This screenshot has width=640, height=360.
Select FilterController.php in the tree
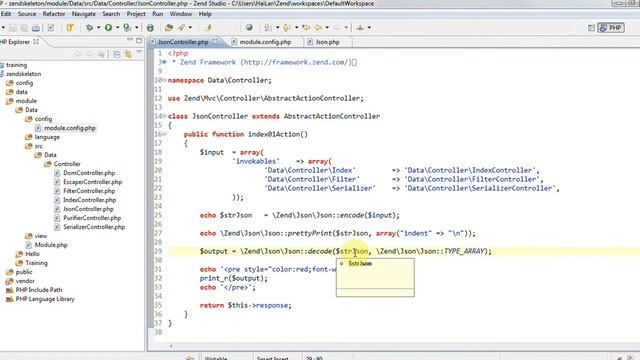pyautogui.click(x=89, y=191)
